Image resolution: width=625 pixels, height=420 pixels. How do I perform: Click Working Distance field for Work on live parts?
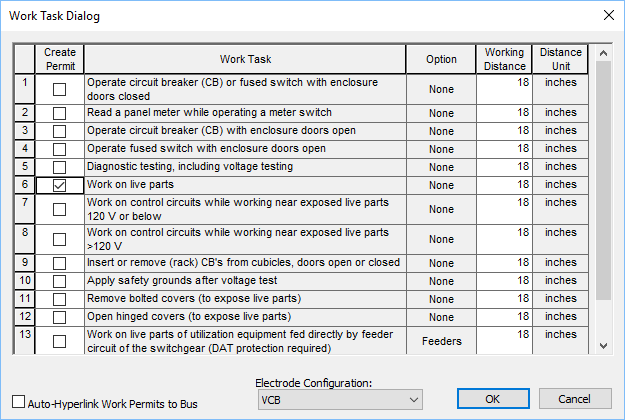tap(505, 185)
